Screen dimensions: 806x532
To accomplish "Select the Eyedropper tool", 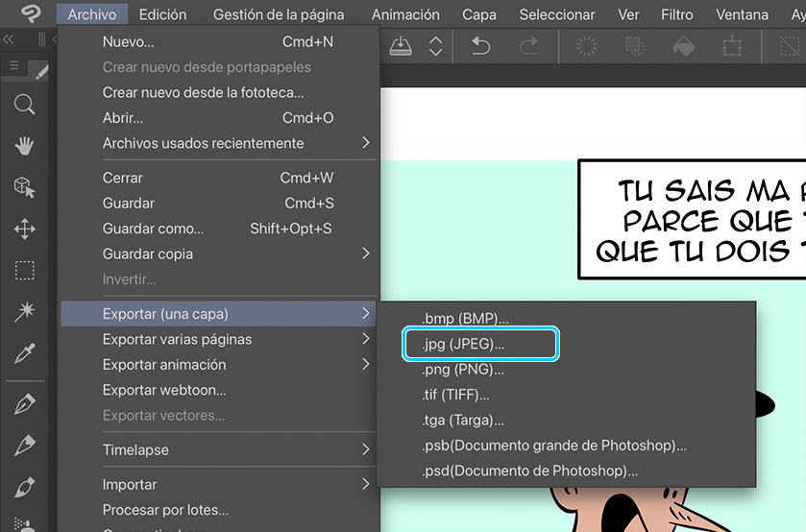I will [x=25, y=353].
